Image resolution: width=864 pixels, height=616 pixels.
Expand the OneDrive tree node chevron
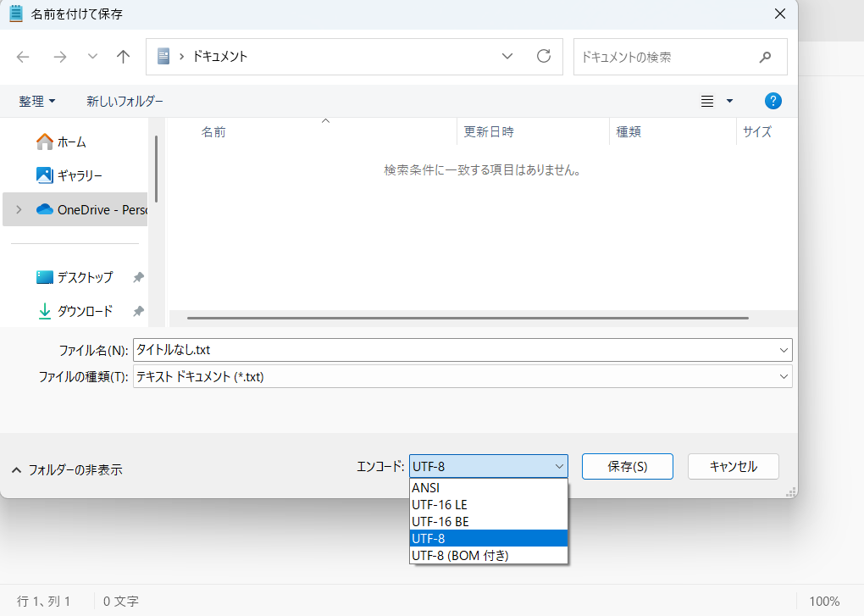[x=19, y=209]
